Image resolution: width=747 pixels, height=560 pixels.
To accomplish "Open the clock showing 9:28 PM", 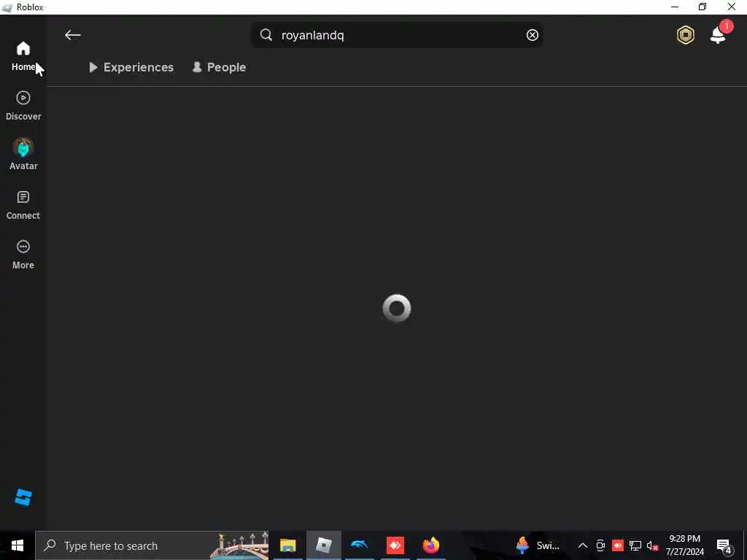I will (684, 545).
